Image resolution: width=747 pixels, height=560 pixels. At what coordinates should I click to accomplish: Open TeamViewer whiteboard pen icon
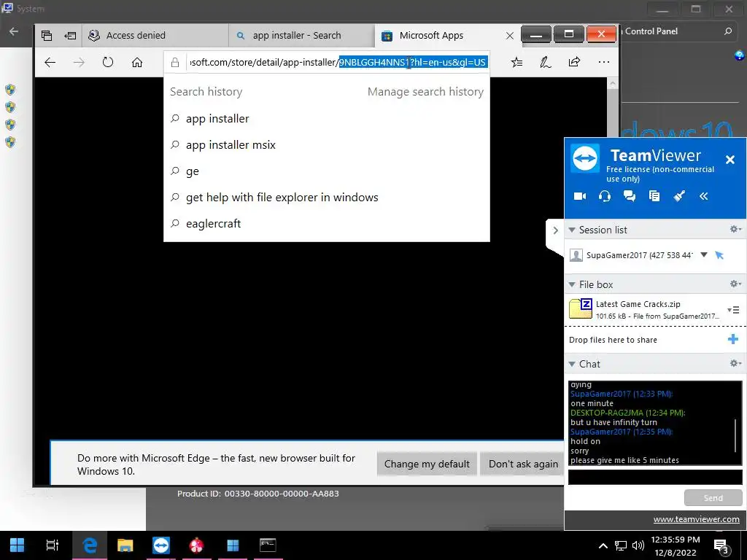pos(679,196)
